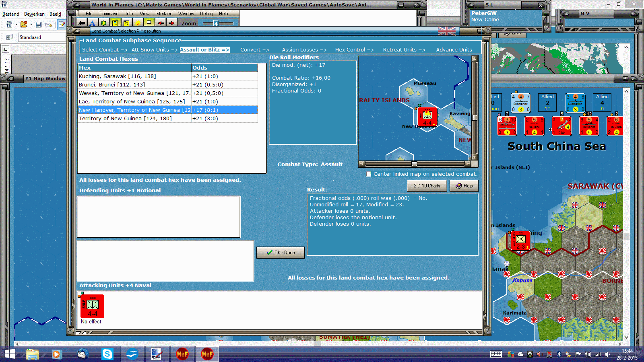Click the Retreat Units subphase step
Image resolution: width=644 pixels, height=362 pixels.
(x=404, y=50)
